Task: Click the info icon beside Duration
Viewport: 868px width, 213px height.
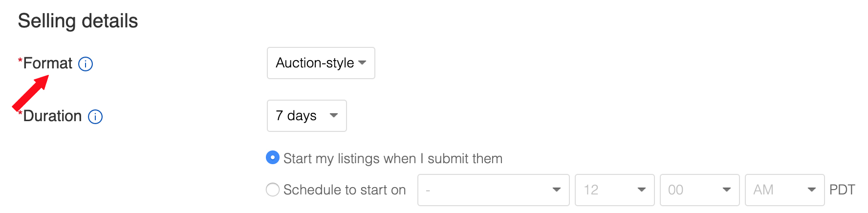Action: [x=95, y=117]
